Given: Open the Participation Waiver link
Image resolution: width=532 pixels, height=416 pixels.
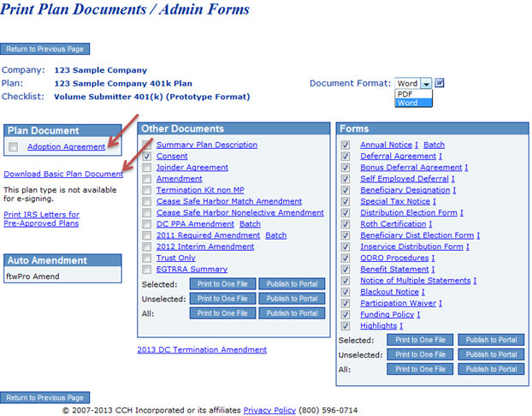Looking at the screenshot, I should point(399,303).
